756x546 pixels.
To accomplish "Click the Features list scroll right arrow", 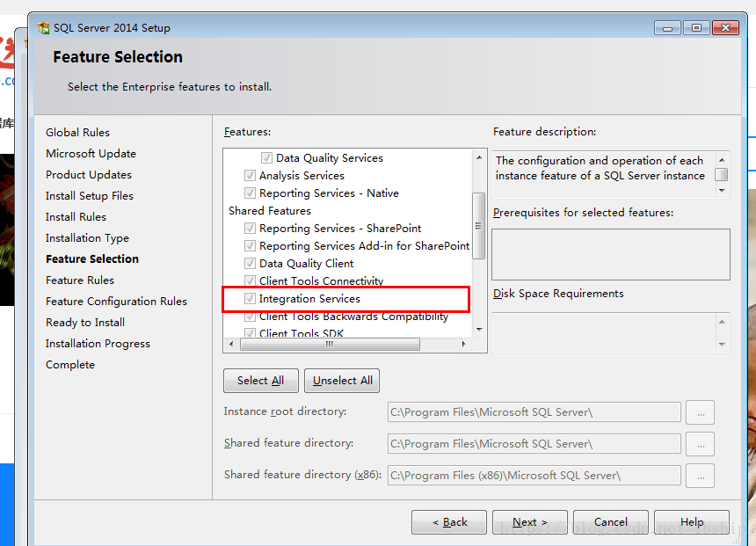I will 464,344.
